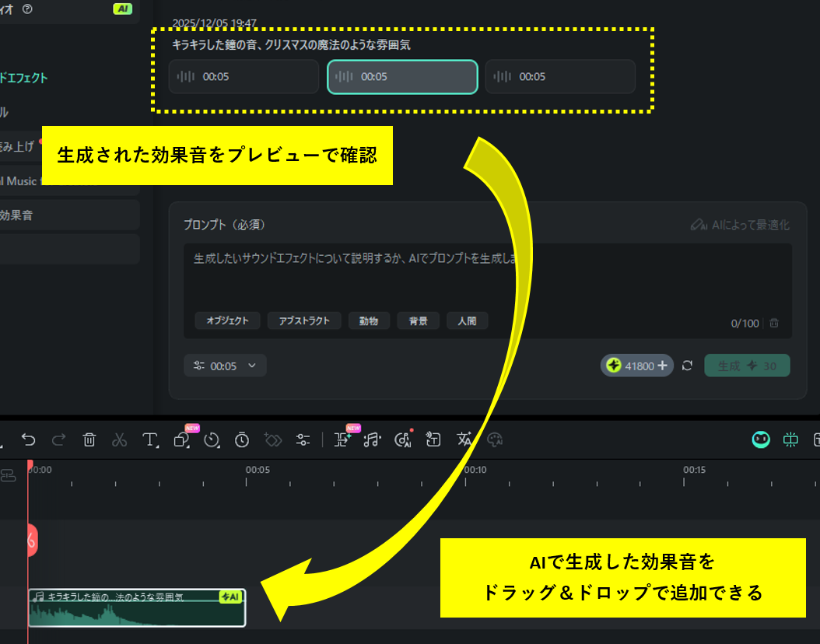Open the audio adjust sliders icon
820x644 pixels.
tap(303, 439)
